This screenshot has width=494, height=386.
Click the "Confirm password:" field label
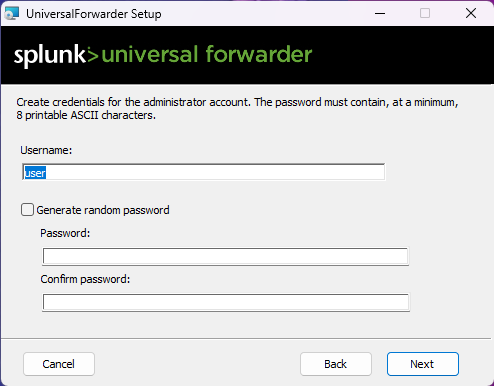[85, 279]
